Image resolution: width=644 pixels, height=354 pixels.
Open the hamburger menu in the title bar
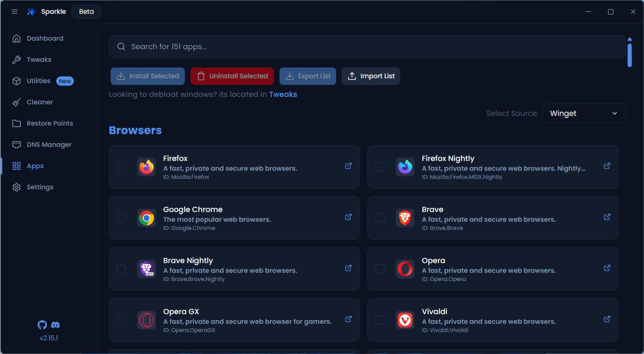[x=15, y=12]
